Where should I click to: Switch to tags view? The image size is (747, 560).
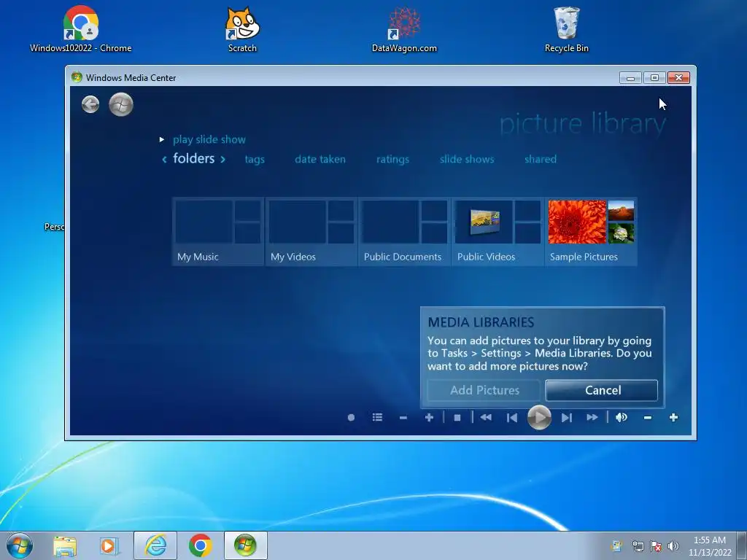tap(255, 160)
